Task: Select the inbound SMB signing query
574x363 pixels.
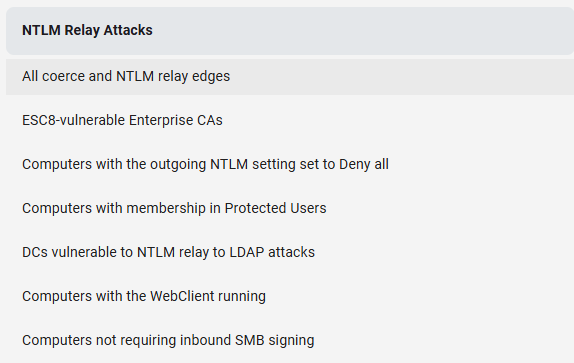Action: [290, 340]
